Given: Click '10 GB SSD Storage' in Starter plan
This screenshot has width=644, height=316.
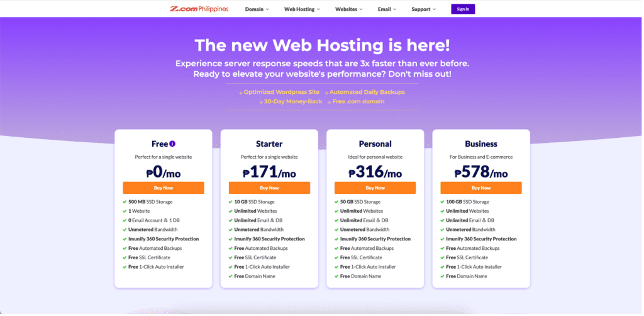Looking at the screenshot, I should (254, 202).
